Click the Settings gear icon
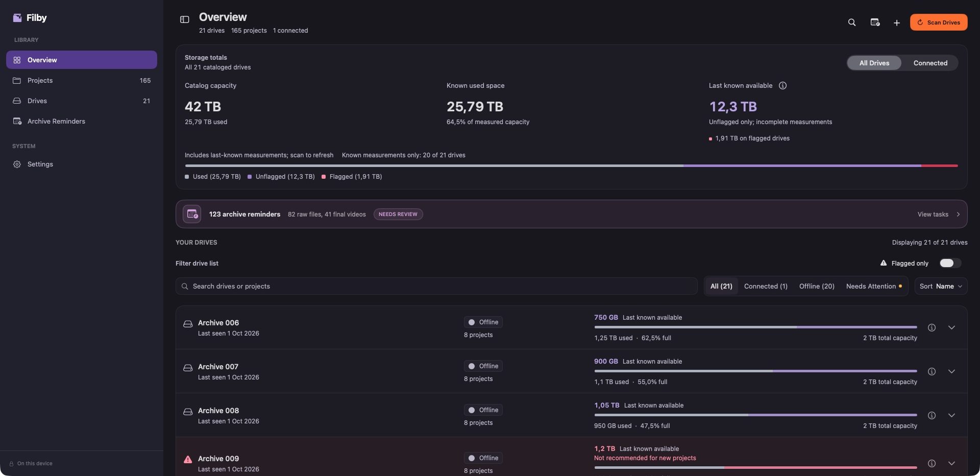The image size is (980, 476). tap(17, 164)
